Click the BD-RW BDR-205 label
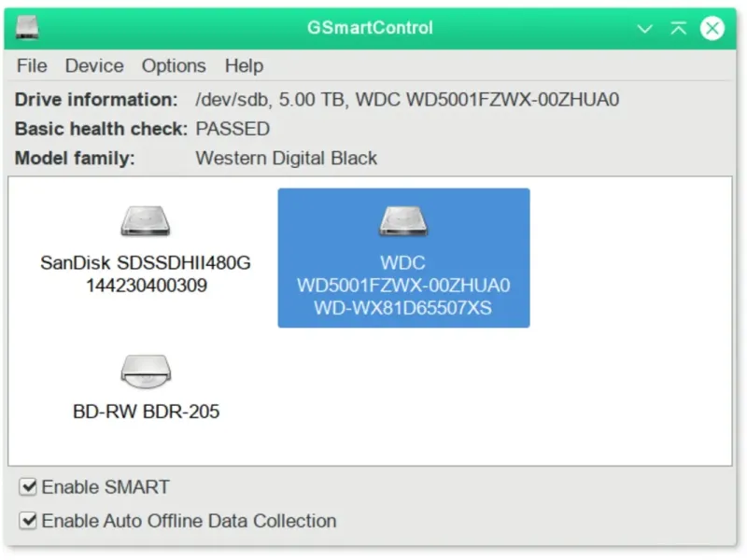The height and width of the screenshot is (560, 747). click(147, 412)
